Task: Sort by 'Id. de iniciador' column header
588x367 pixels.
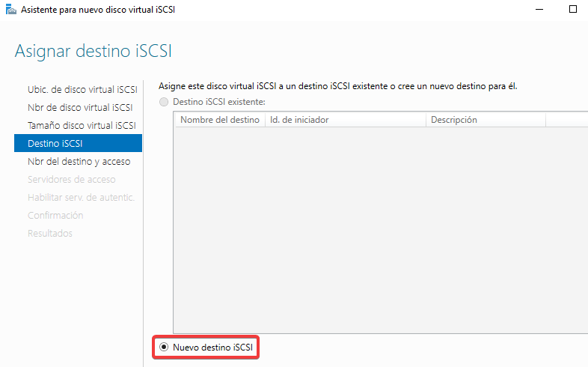Action: [345, 120]
